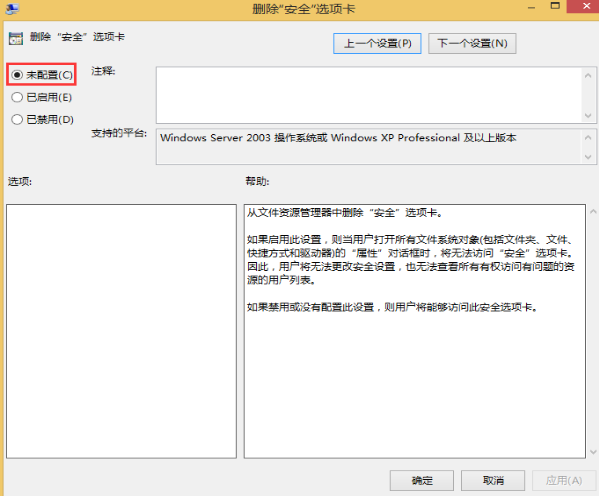Viewport: 599px width, 496px height.
Task: Confirm with the 确定 button
Action: 422,480
